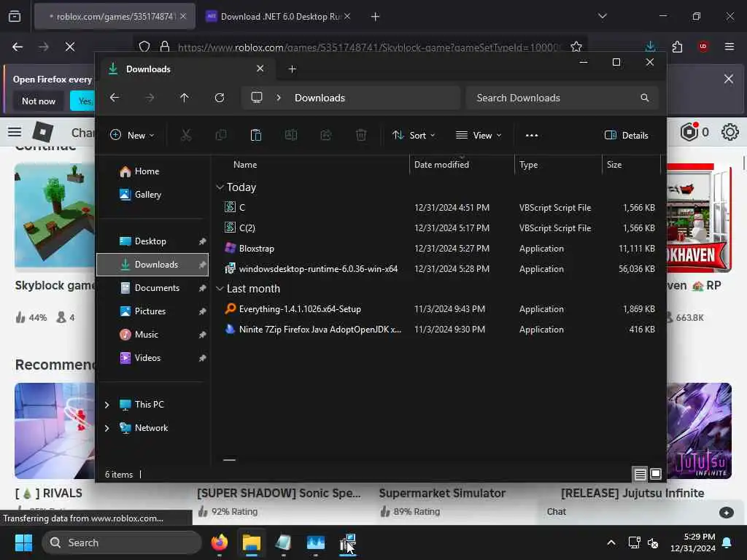Click the Share icon in Explorer toolbar
The width and height of the screenshot is (747, 560).
coord(326,135)
